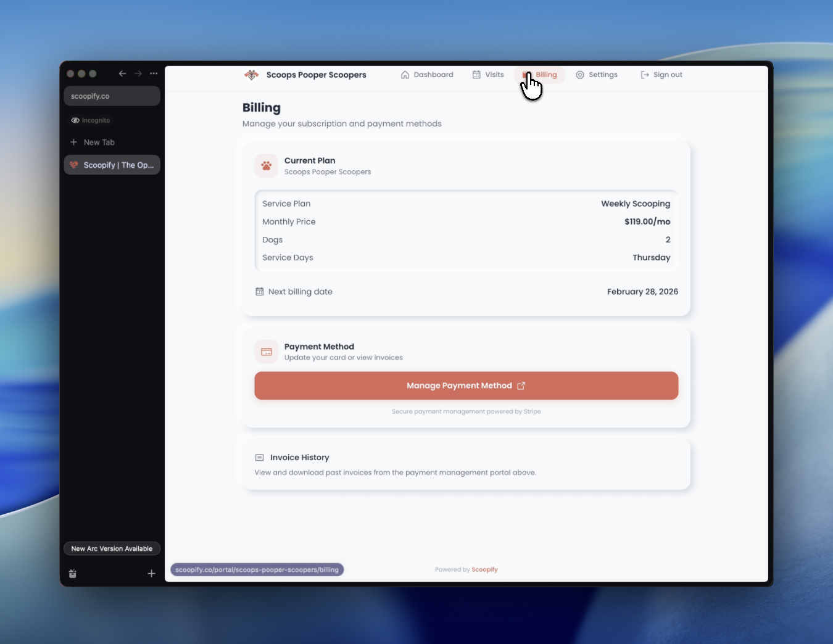Screen dimensions: 833x644
Task: Open the three-dots browser menu
Action: coord(154,73)
